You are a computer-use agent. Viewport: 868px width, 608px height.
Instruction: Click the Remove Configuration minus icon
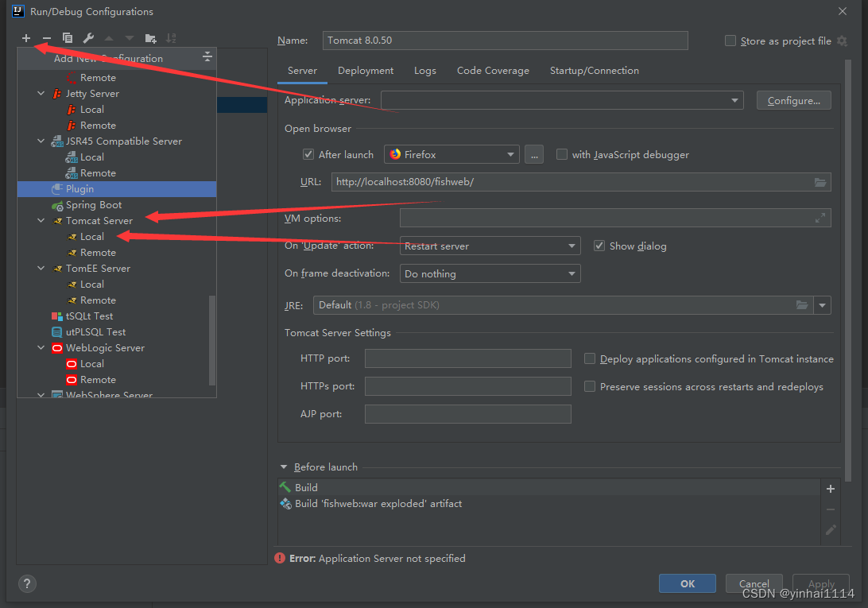pyautogui.click(x=46, y=38)
